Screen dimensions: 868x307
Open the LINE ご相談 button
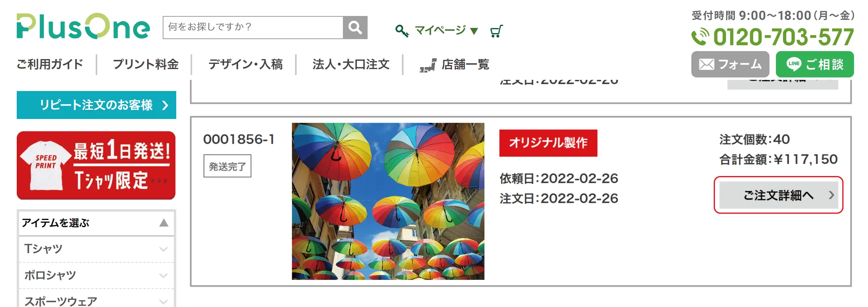pyautogui.click(x=815, y=64)
